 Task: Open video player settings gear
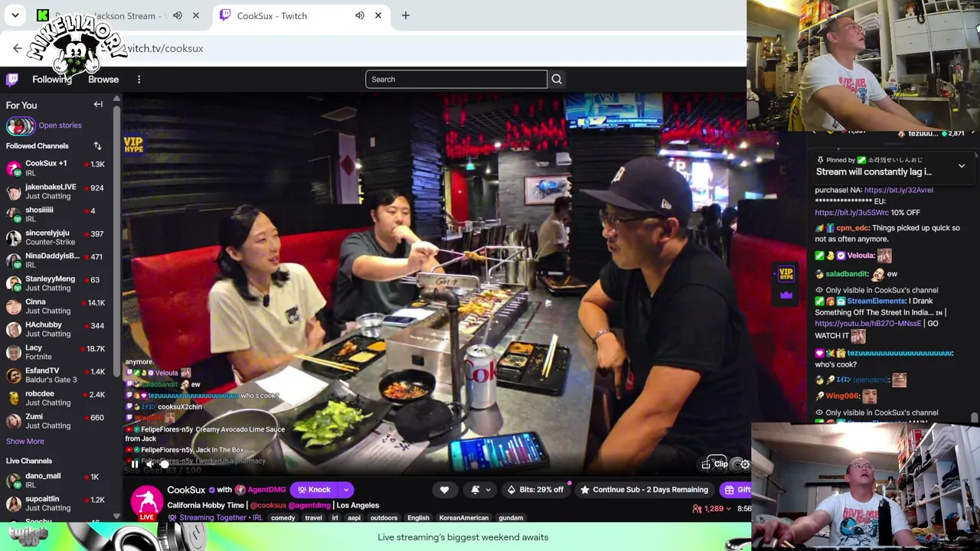click(743, 465)
